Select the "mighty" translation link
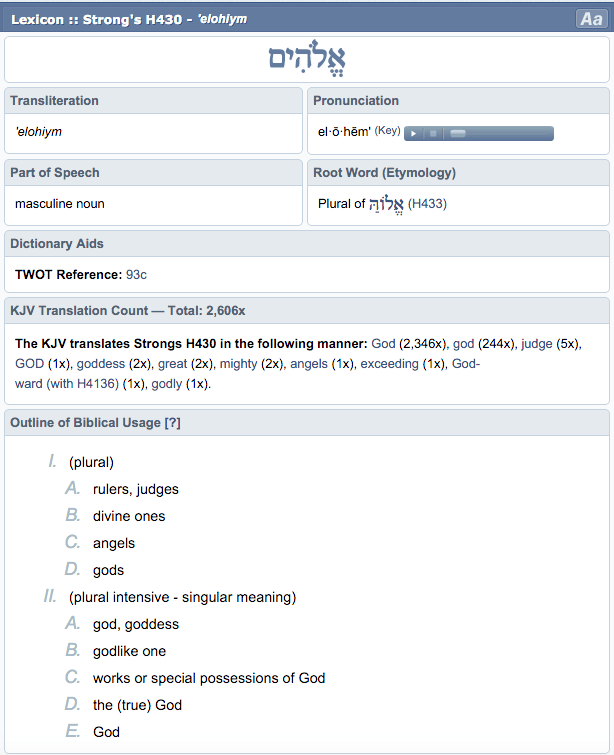 pyautogui.click(x=237, y=364)
